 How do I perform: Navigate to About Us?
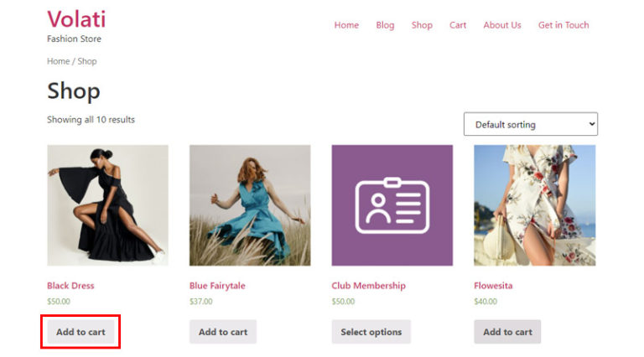click(x=501, y=25)
